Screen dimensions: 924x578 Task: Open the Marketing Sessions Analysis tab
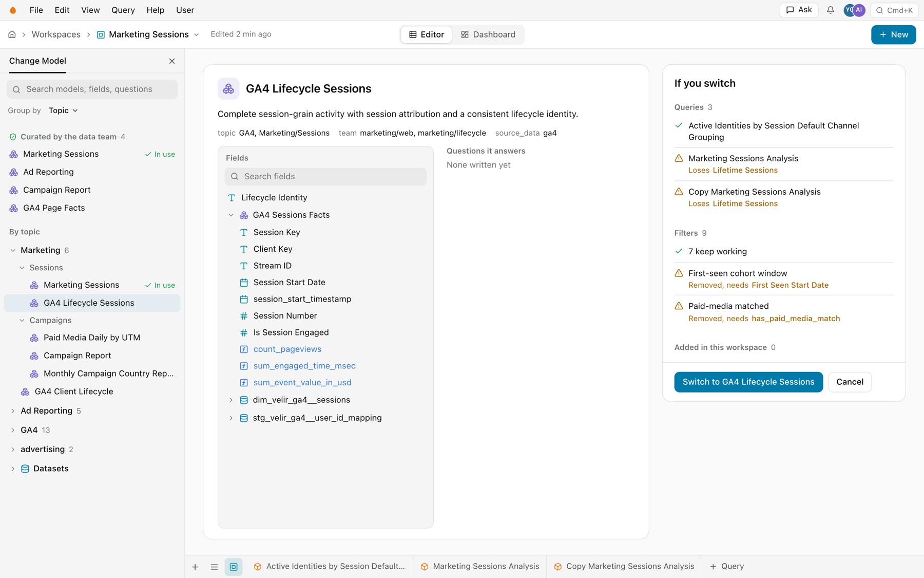(x=480, y=566)
